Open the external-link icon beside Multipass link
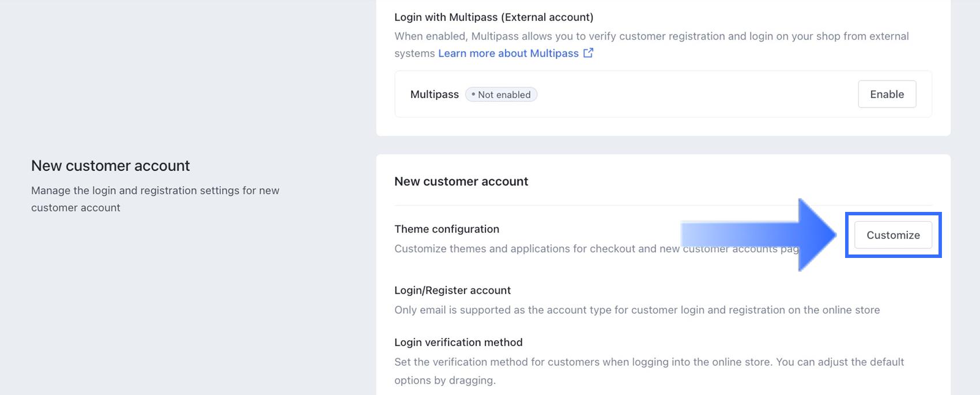The width and height of the screenshot is (980, 395). coord(588,53)
